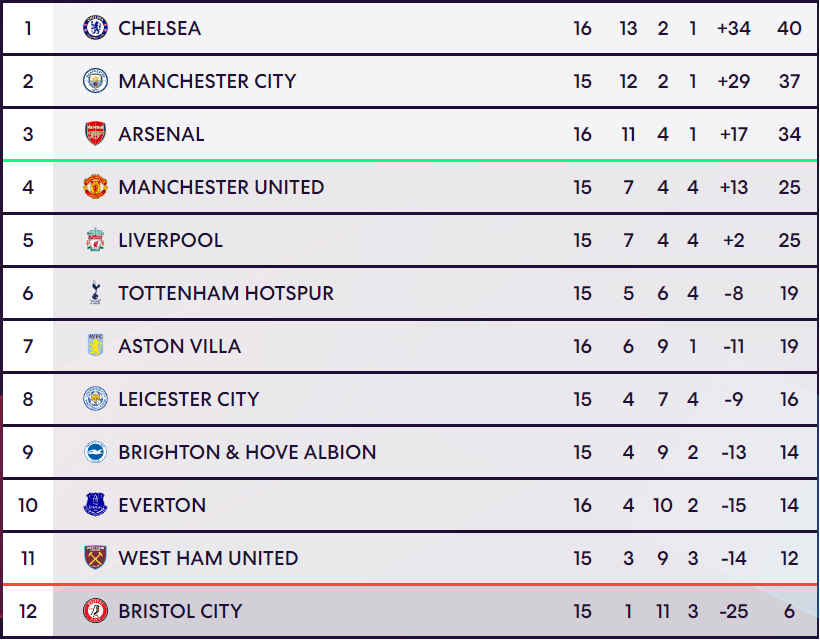Select the BRISTOL CITY team name

[x=180, y=611]
